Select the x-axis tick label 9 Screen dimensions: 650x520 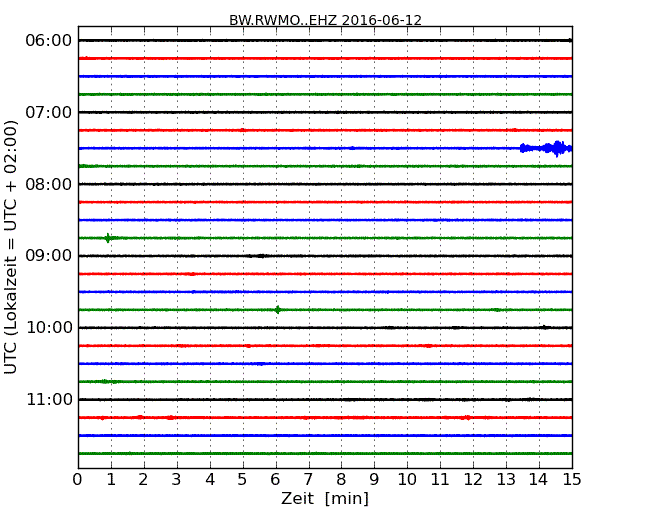[374, 480]
